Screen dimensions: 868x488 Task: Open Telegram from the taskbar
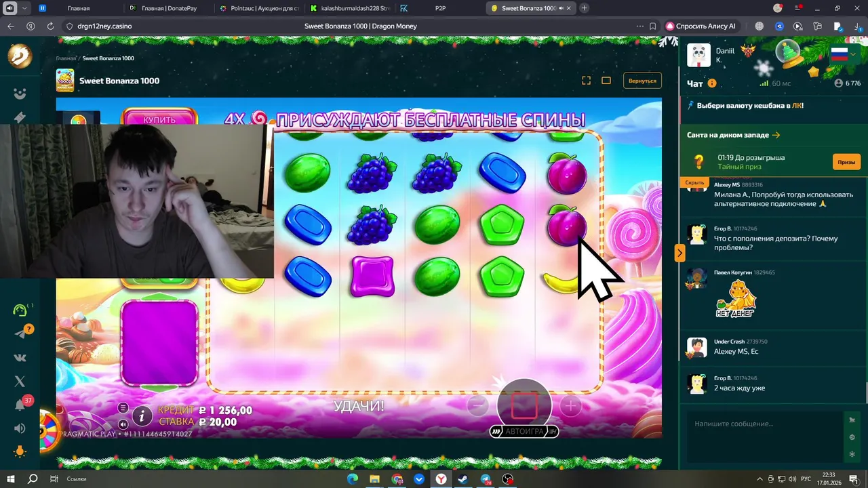click(486, 479)
